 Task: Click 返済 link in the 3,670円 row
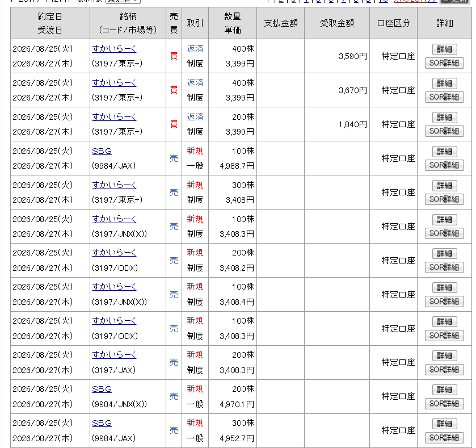coord(195,82)
